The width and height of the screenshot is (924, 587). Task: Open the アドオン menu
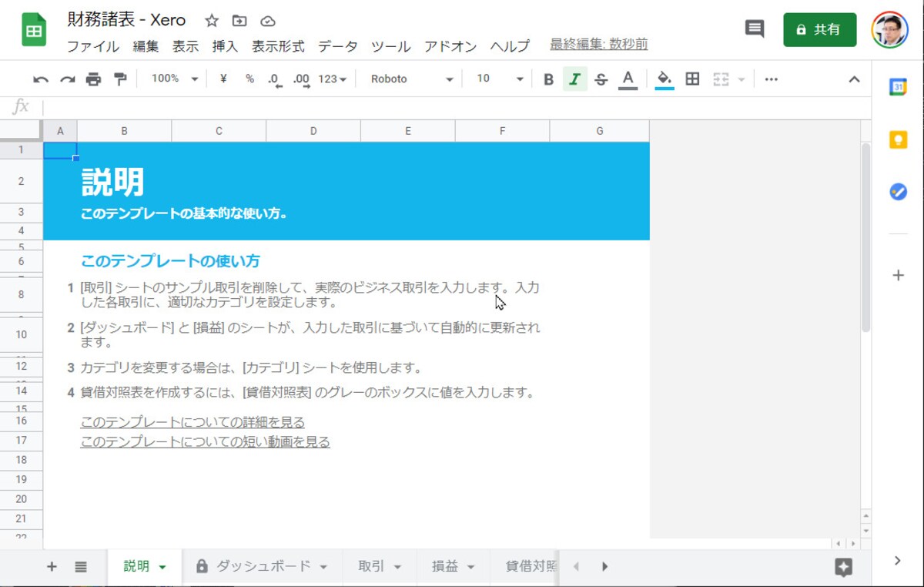[x=450, y=46]
